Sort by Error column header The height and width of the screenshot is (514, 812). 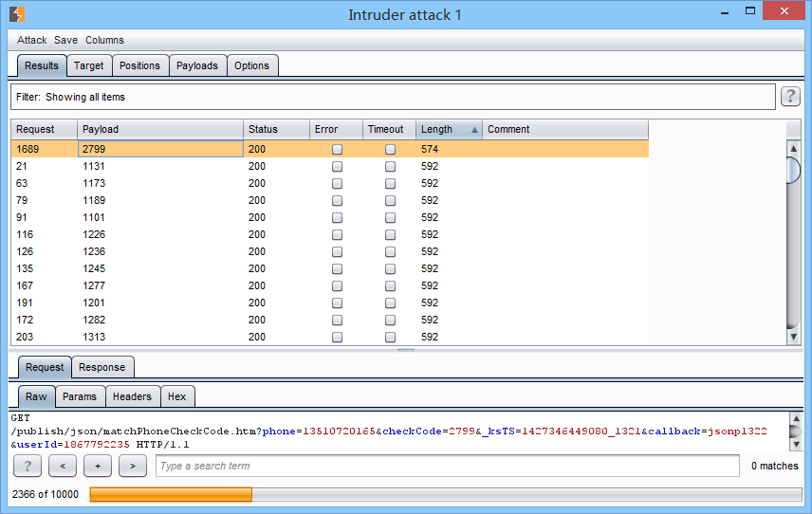tap(336, 129)
